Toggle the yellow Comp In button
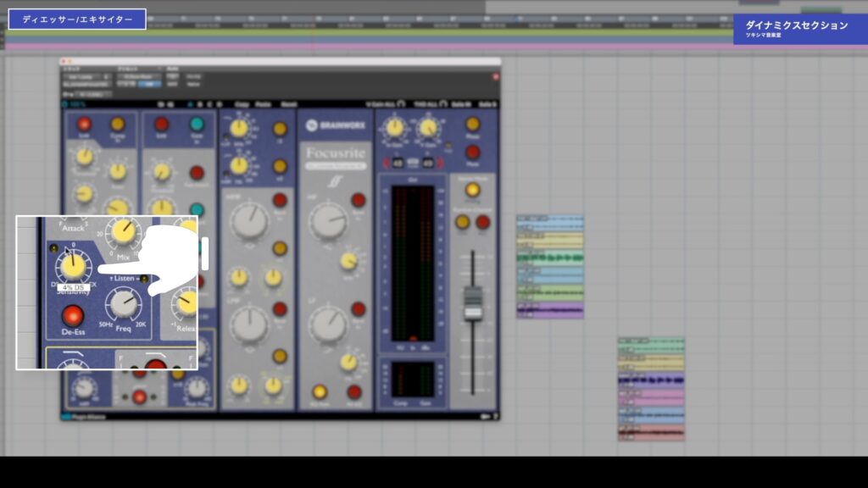Image resolution: width=868 pixels, height=488 pixels. tap(118, 124)
